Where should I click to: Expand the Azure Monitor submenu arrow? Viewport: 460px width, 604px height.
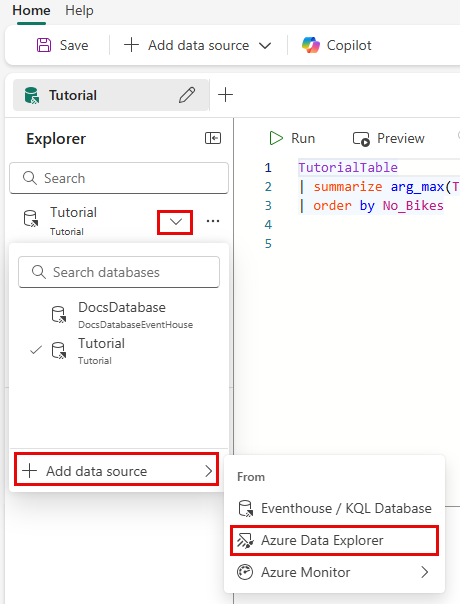tap(425, 572)
